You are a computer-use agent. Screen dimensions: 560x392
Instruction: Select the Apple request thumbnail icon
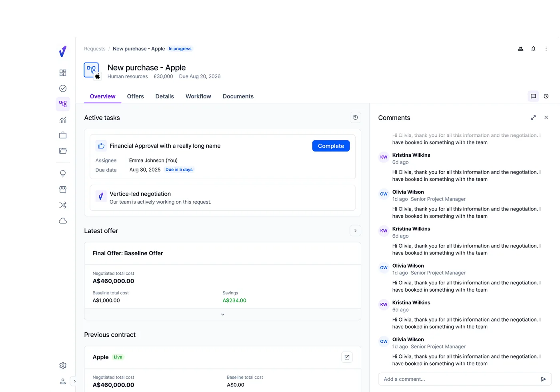92,71
